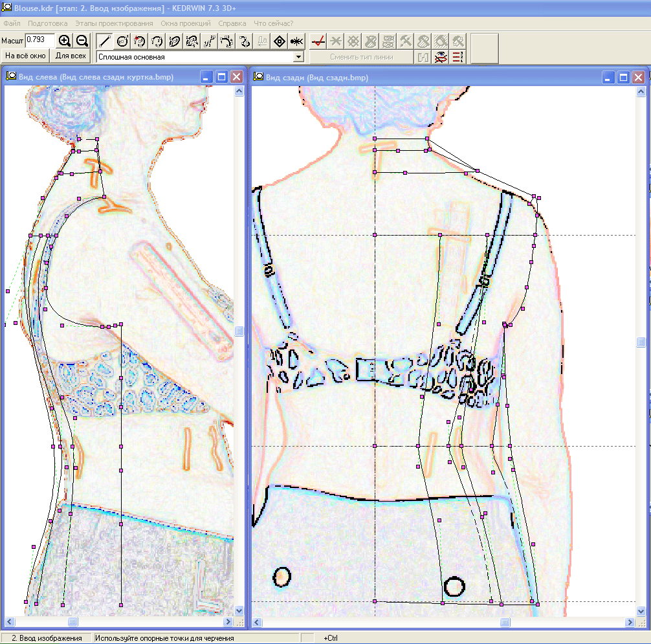Select the closed spline curve tool

coord(192,41)
